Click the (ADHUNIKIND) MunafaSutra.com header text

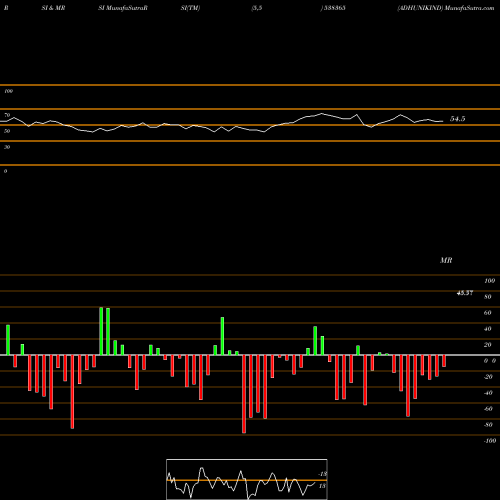tap(446, 8)
